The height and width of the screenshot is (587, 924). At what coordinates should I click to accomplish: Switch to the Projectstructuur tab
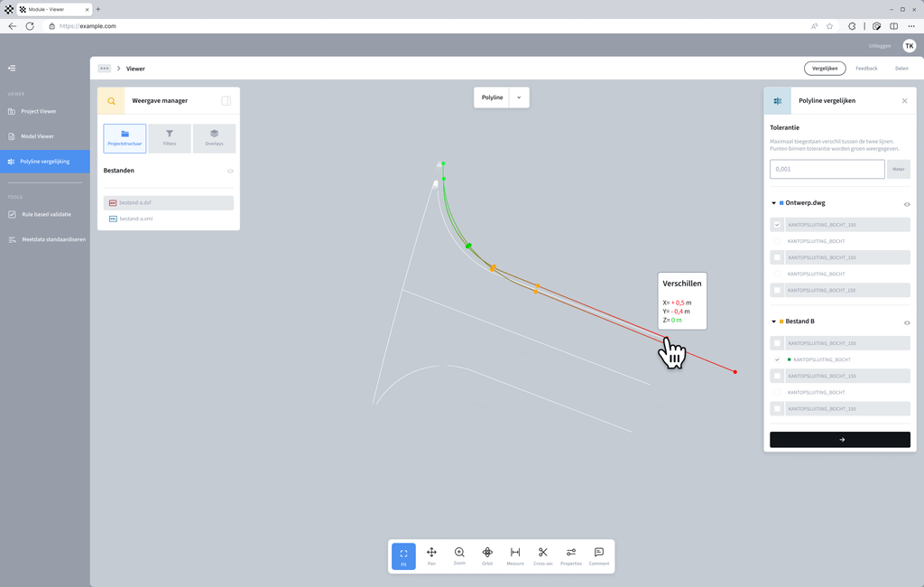[125, 139]
